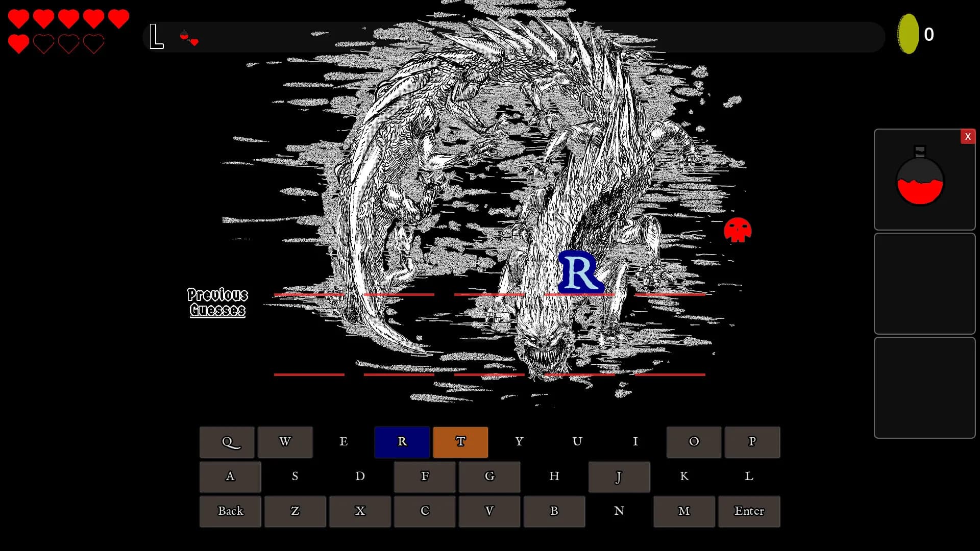Click the F key
Image resolution: width=980 pixels, height=551 pixels.
pos(425,477)
